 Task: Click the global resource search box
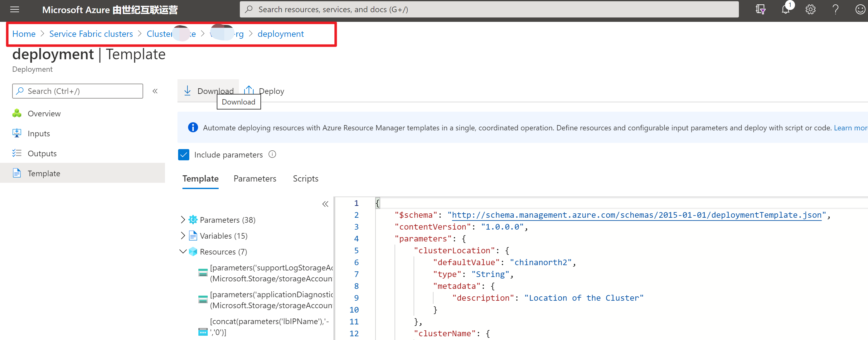489,9
